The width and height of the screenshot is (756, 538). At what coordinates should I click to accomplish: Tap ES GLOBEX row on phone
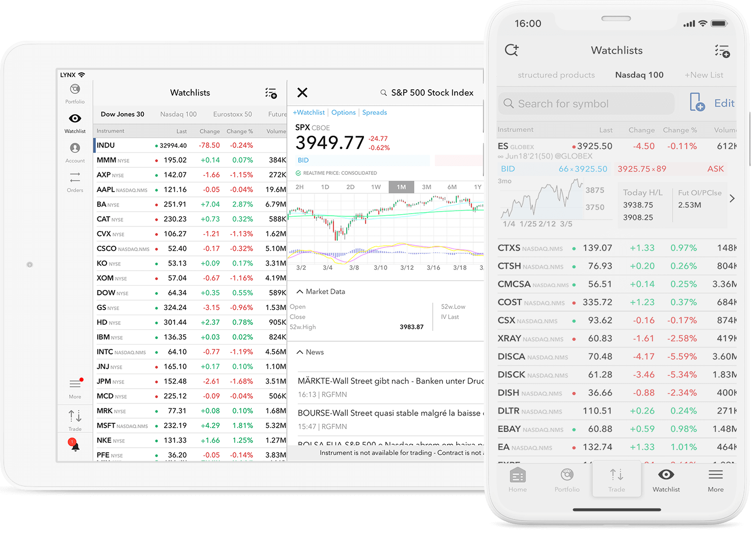pyautogui.click(x=617, y=150)
